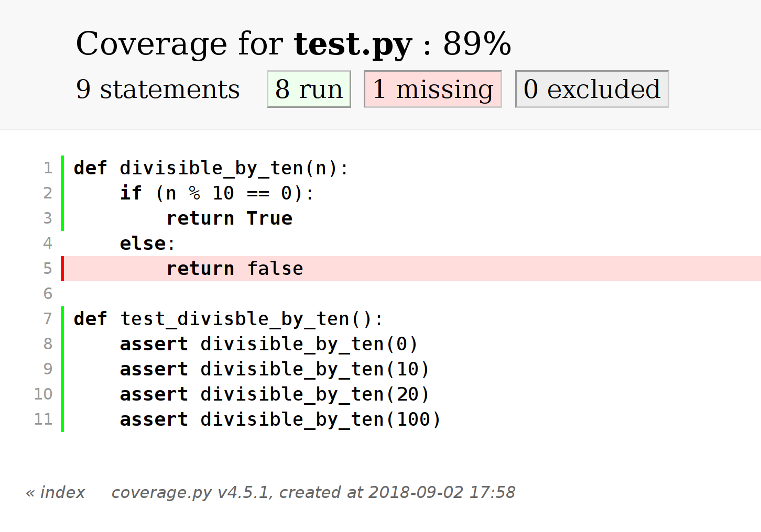Click the "def test_divisble_by_ten():" line
Viewport: 761px width, 532px height.
pos(228,319)
